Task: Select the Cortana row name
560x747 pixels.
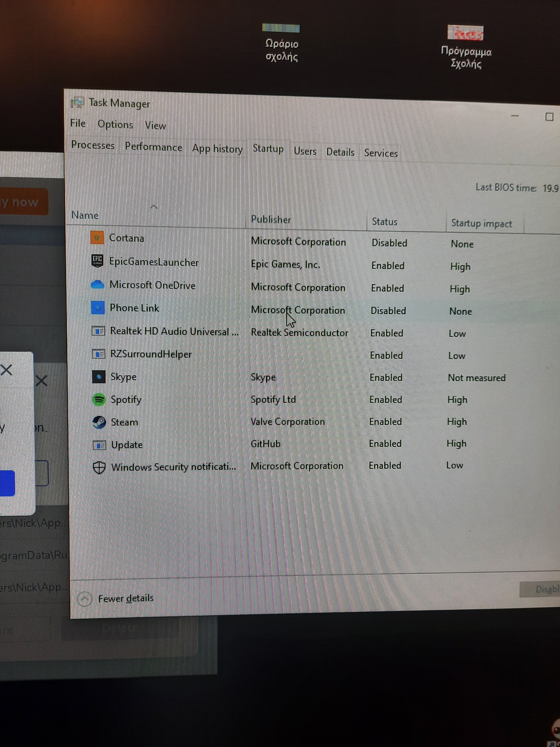Action: (127, 238)
